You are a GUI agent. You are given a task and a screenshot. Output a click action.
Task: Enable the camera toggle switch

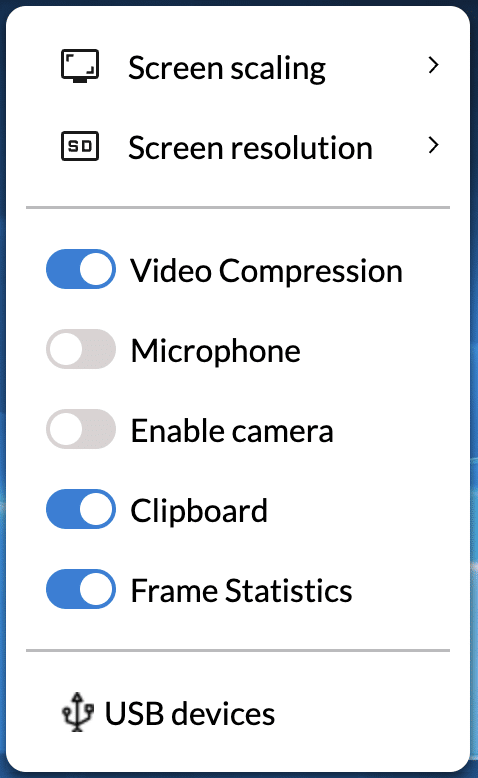[81, 429]
